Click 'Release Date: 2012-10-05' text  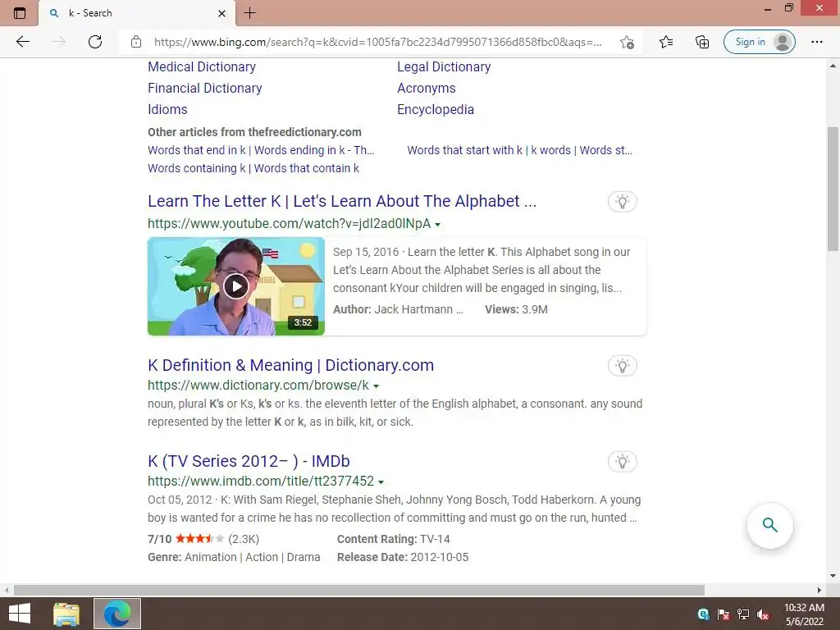pyautogui.click(x=402, y=557)
